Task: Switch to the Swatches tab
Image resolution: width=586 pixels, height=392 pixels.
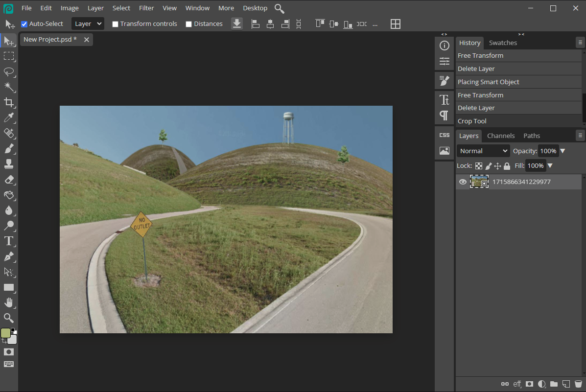Action: pyautogui.click(x=503, y=43)
